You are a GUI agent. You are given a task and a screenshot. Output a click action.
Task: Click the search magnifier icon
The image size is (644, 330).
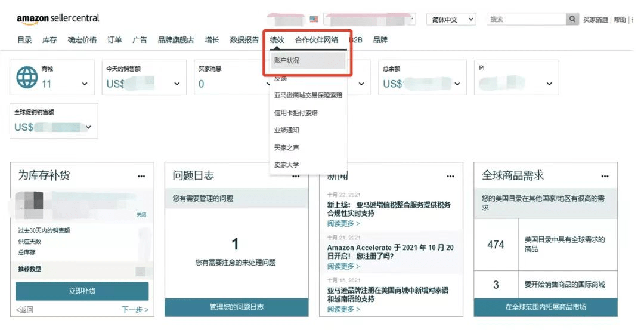tap(572, 20)
